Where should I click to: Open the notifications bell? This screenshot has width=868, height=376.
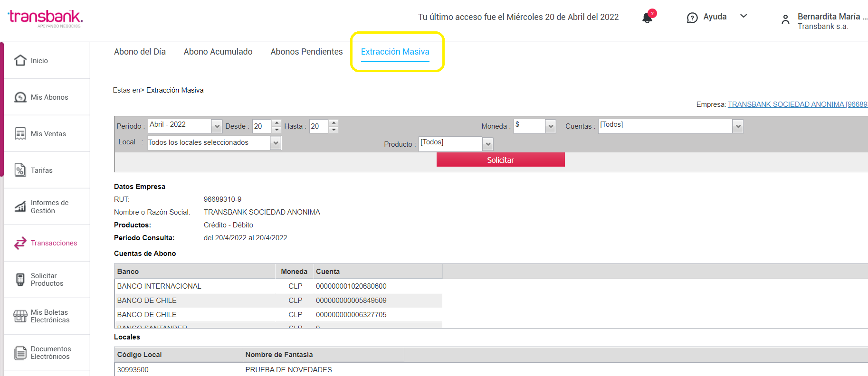pos(647,18)
